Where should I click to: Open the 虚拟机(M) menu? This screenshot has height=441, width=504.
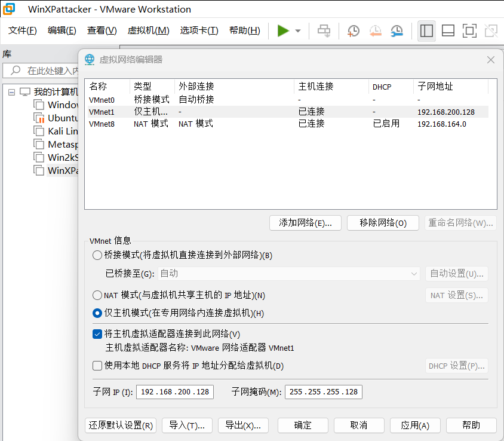point(148,30)
